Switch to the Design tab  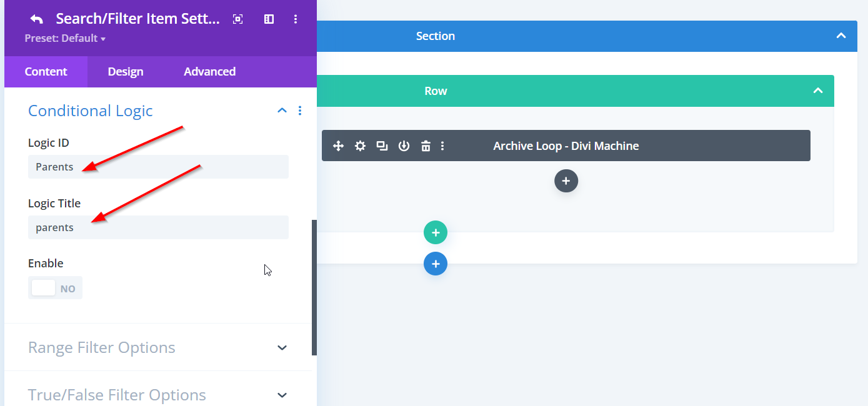pos(126,72)
